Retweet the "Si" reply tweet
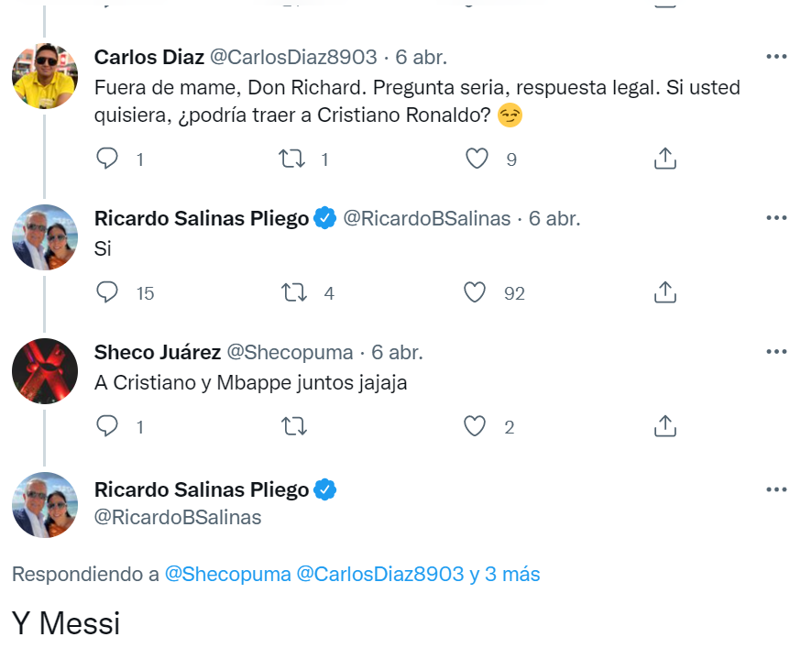The height and width of the screenshot is (670, 812). pos(291,292)
